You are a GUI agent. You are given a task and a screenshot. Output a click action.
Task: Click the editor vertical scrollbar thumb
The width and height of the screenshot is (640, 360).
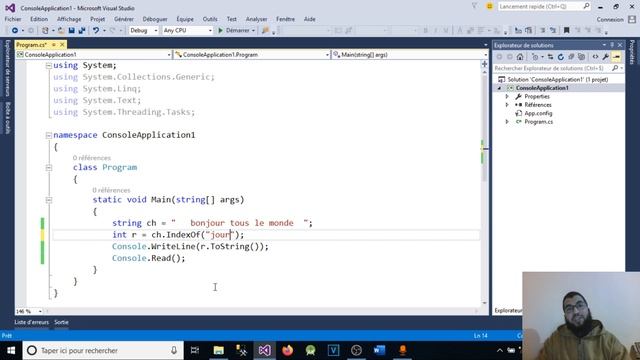tap(484, 129)
